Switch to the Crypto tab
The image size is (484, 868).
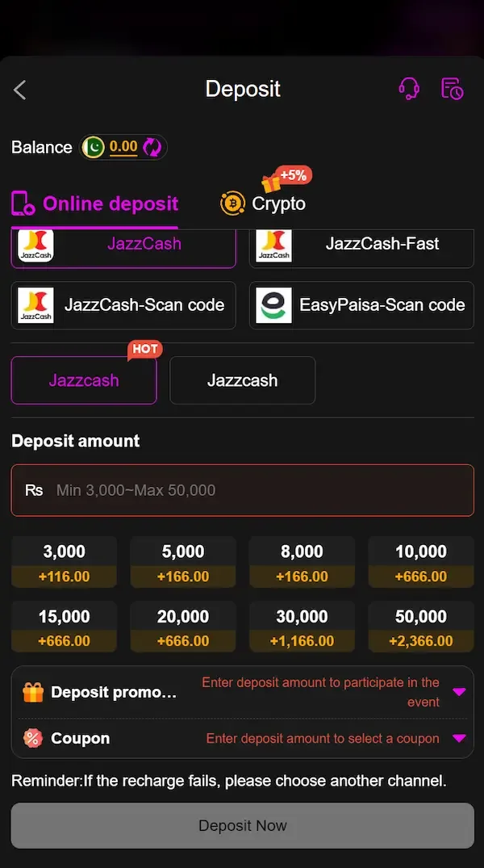(263, 203)
